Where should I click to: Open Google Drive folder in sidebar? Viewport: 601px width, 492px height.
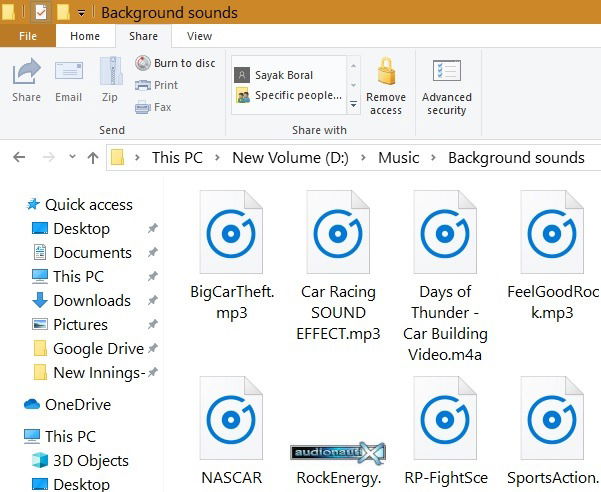[x=89, y=349]
